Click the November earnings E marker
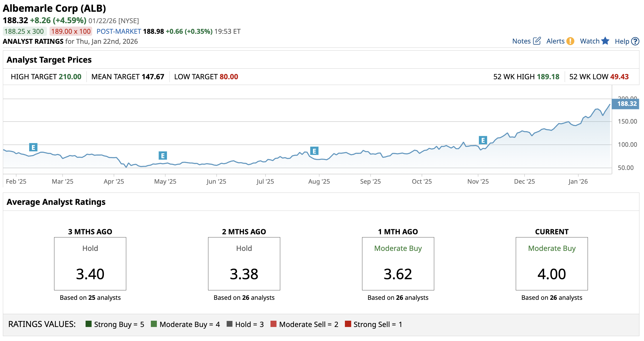Viewport: 644px width, 341px height. click(483, 140)
